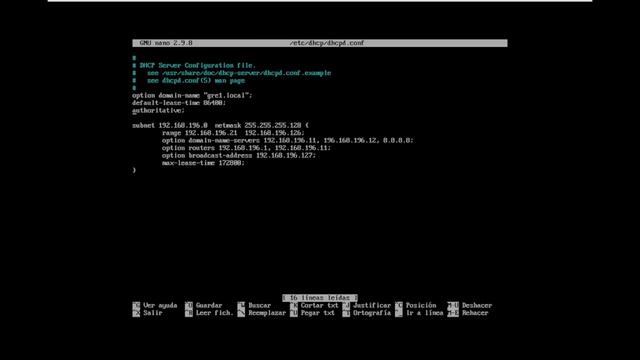Click the 'default-lease-time 86400' line
The height and width of the screenshot is (360, 640).
179,102
